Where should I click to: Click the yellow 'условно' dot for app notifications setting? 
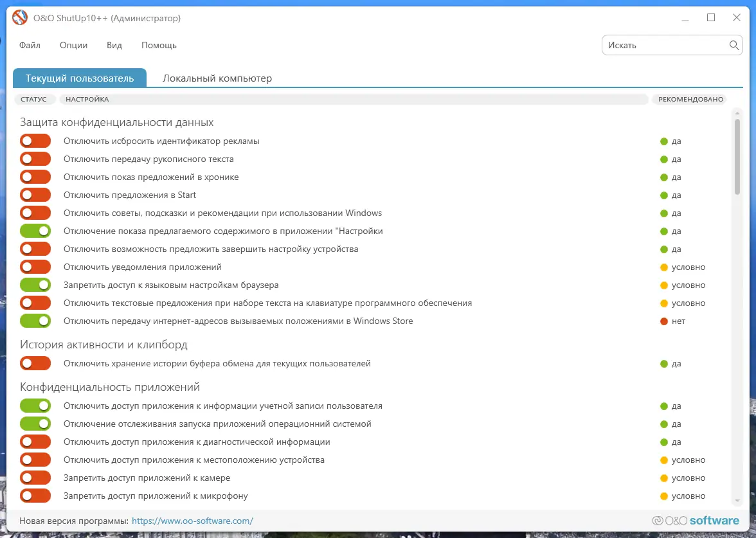click(663, 267)
